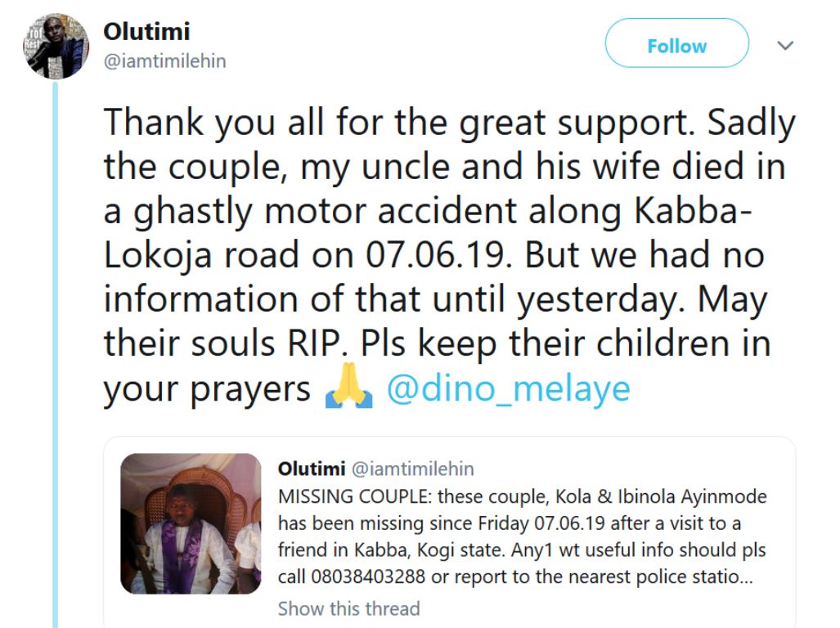Open the quoted tweet's photo thumbnail

click(x=191, y=523)
